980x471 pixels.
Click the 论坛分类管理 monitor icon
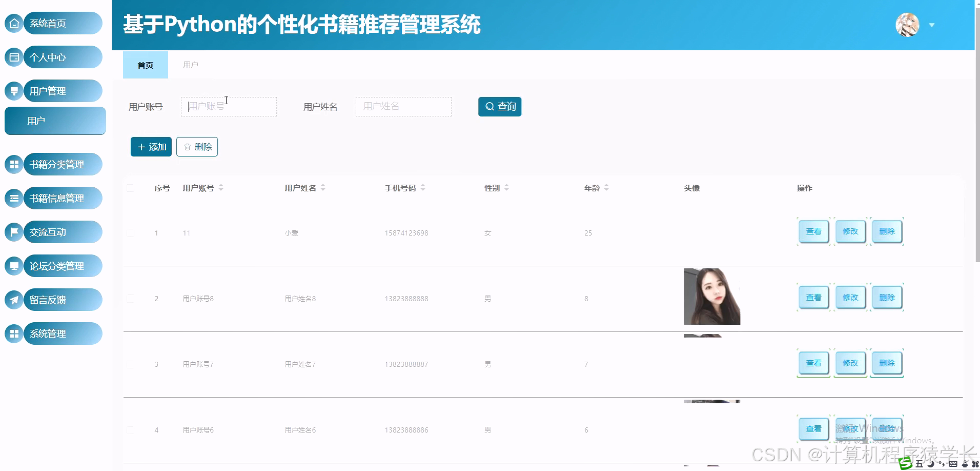pos(14,266)
